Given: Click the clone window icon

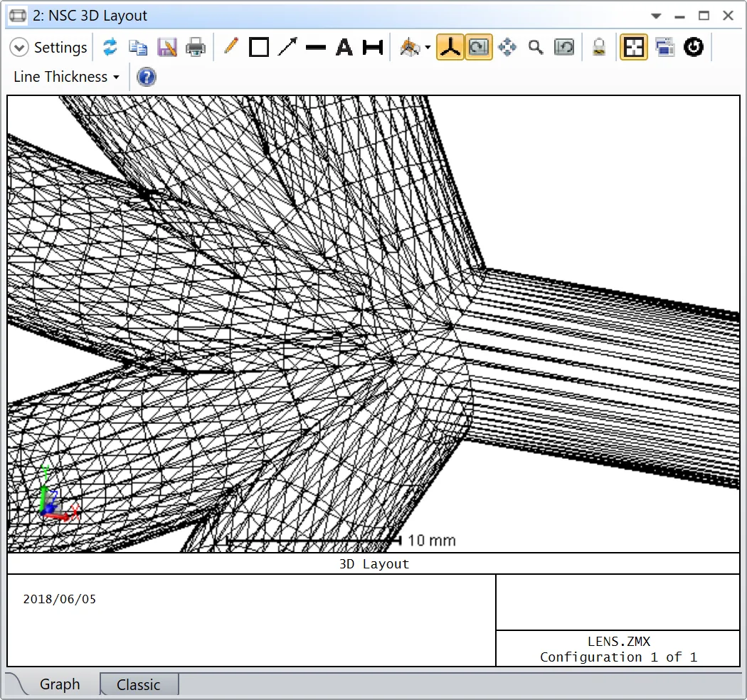Looking at the screenshot, I should (664, 47).
